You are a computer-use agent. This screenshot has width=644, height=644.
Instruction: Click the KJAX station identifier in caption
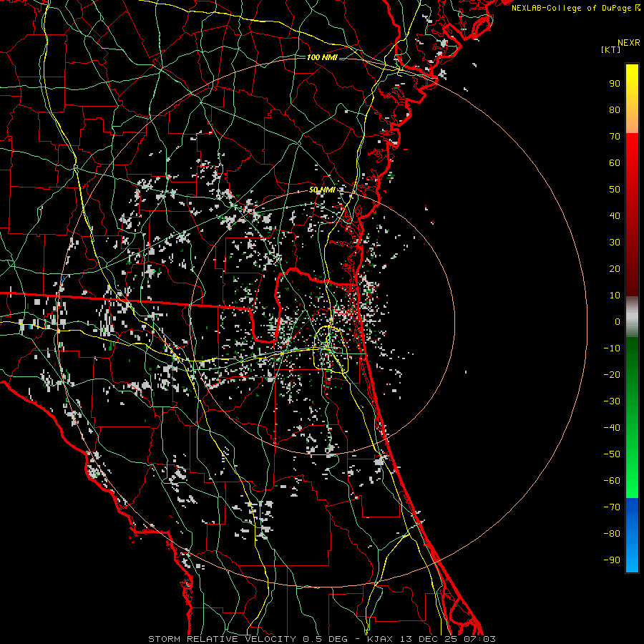point(380,639)
